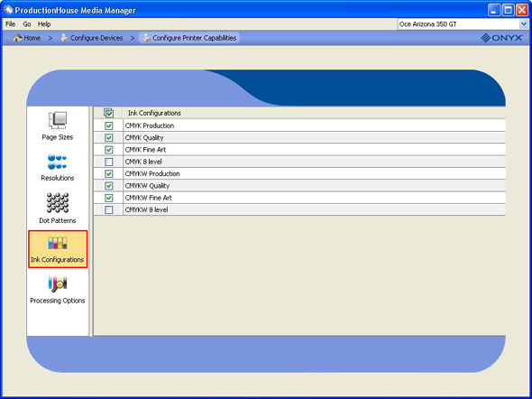Viewport: 532px width, 399px height.
Task: Click the Configure Printer Capabilities breadcrumb
Action: click(x=189, y=38)
